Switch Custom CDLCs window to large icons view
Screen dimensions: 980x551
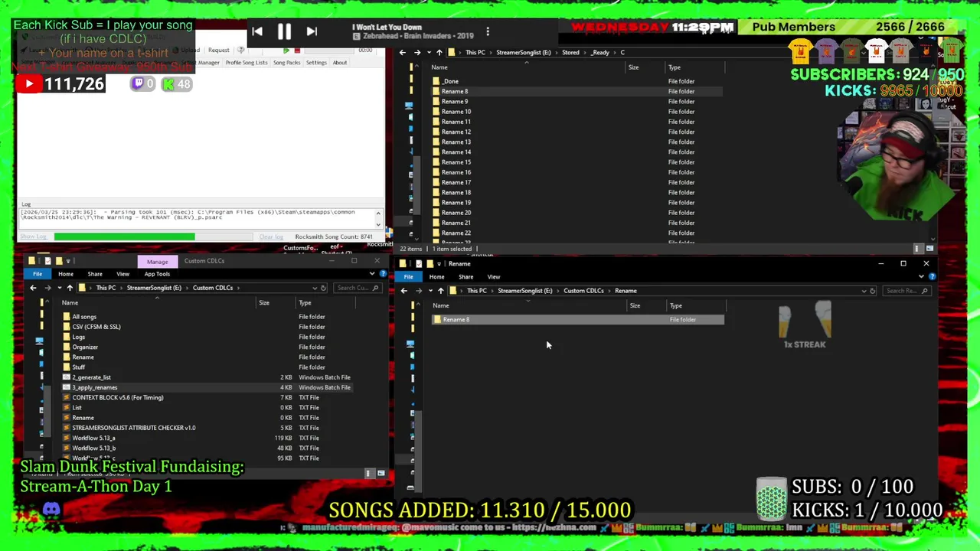coord(381,474)
